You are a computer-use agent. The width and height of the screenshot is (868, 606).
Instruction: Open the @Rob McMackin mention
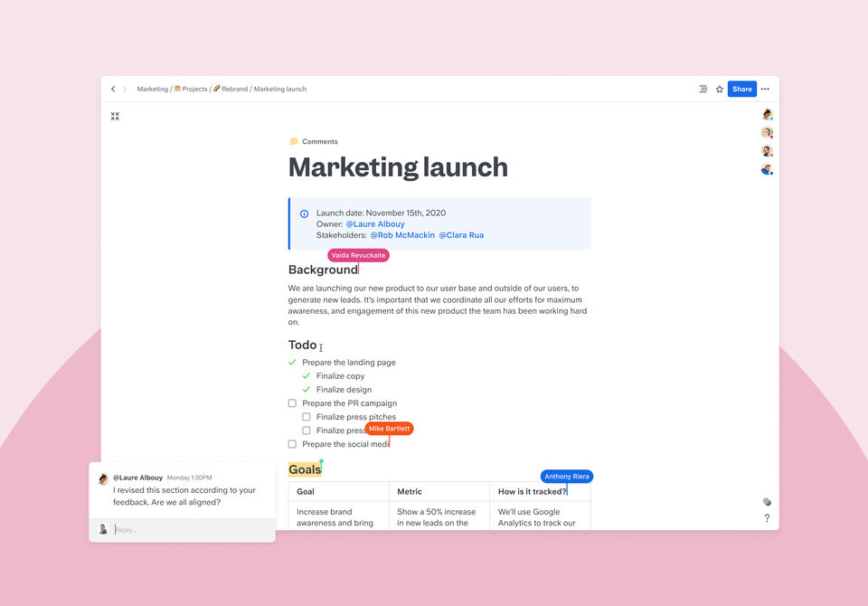402,235
